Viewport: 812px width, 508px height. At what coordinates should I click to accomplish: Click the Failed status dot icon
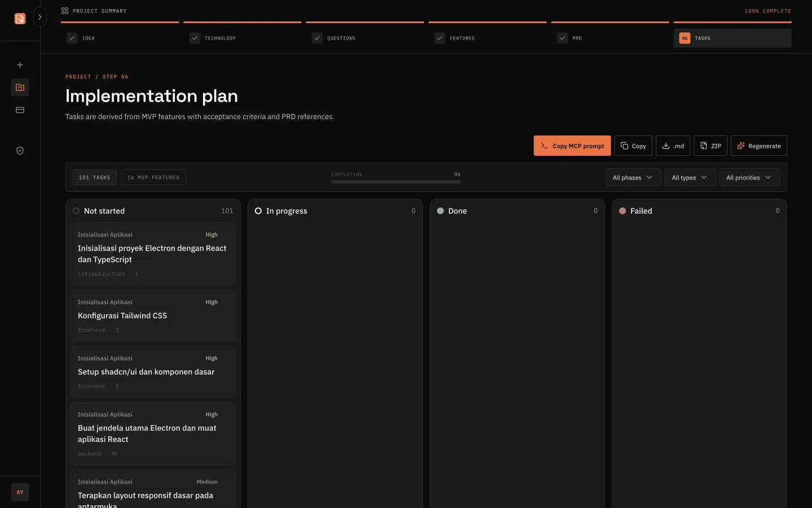pos(623,211)
